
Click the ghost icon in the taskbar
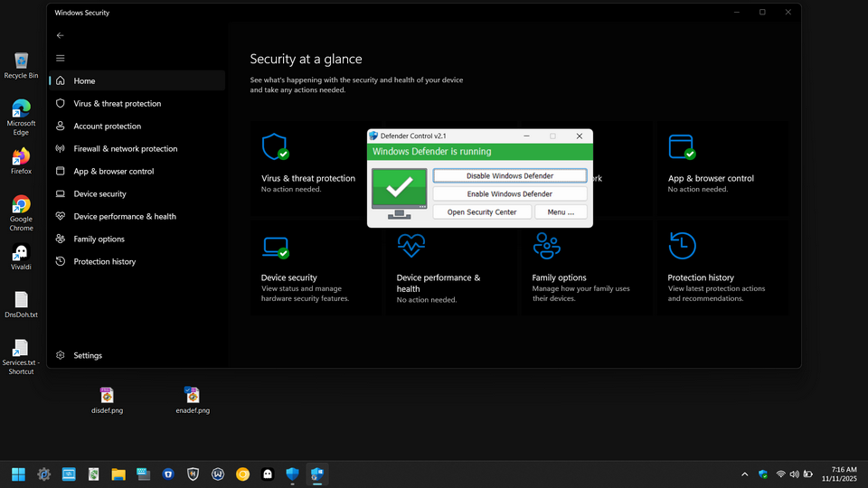(268, 474)
